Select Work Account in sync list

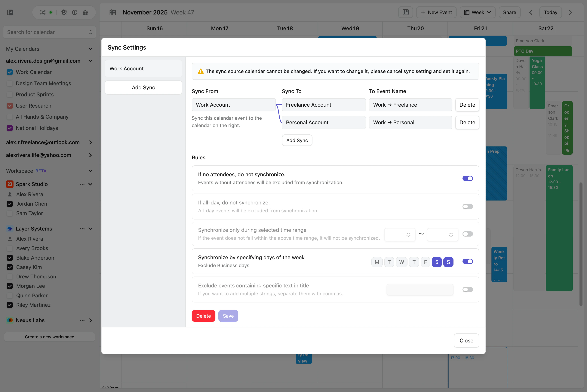coord(143,69)
